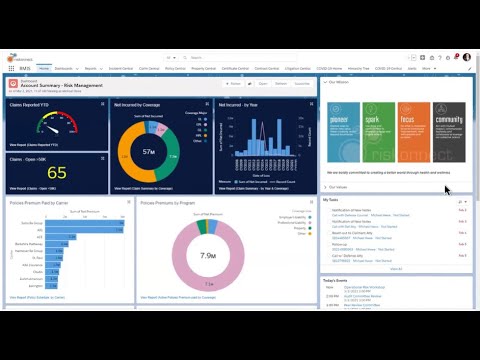480x360 pixels.
Task: Click the Riskonnect logo
Action: point(20,58)
